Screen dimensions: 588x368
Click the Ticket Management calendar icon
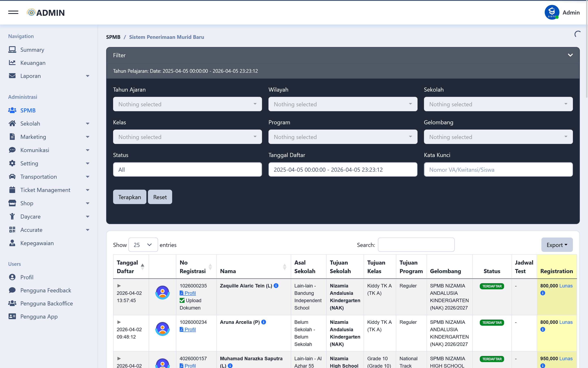click(x=12, y=190)
